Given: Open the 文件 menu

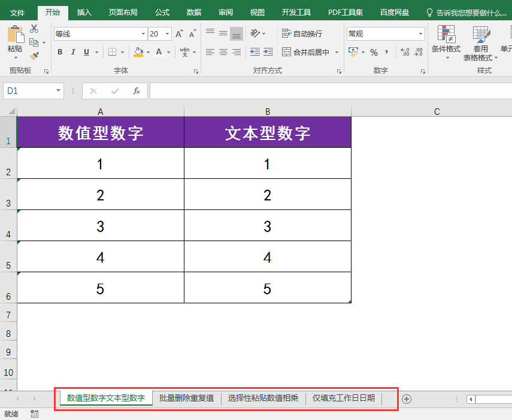Looking at the screenshot, I should click(x=17, y=13).
